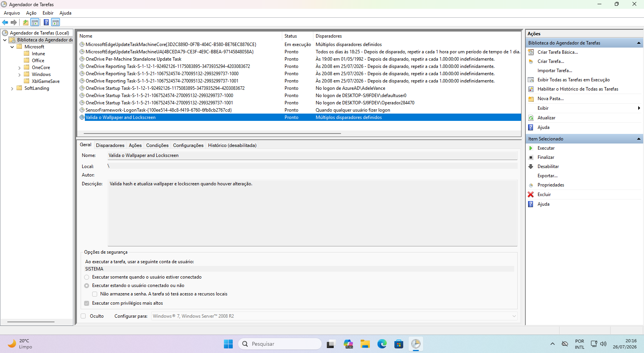Select the XblGameSave folder in the tree
The image size is (644, 353).
coord(46,81)
